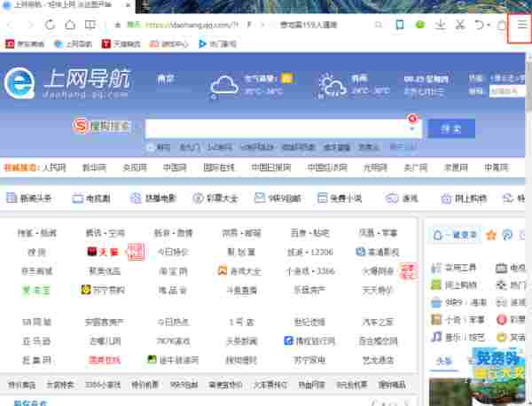532x406 pixels.
Task: Open the 携程旅行网 site link
Action: click(x=309, y=340)
